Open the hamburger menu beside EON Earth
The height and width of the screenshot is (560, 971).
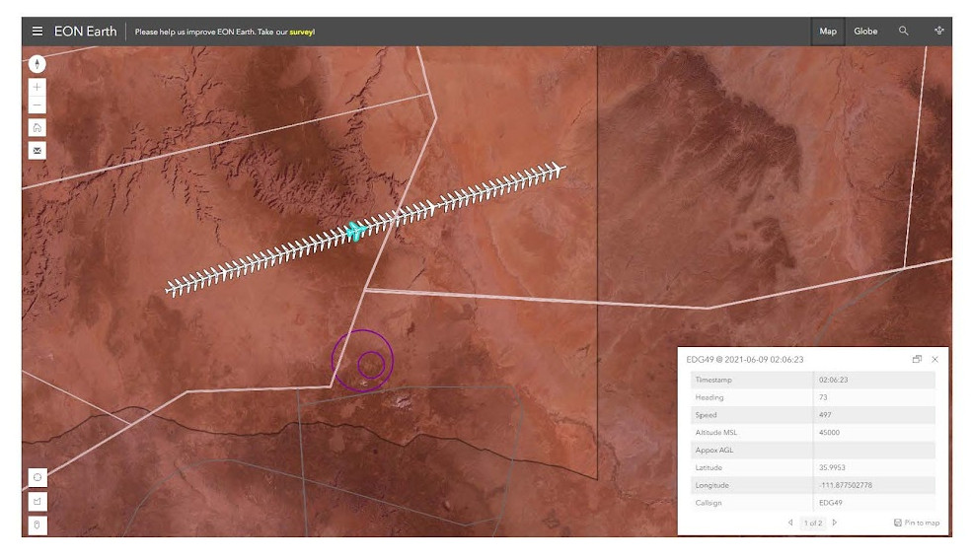click(x=37, y=32)
